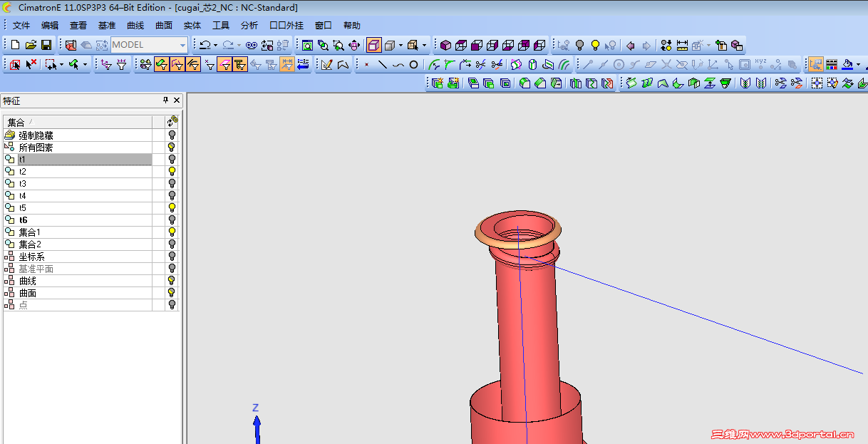The image size is (868, 444).
Task: Toggle visibility bulb for 坐标系
Action: tap(172, 257)
